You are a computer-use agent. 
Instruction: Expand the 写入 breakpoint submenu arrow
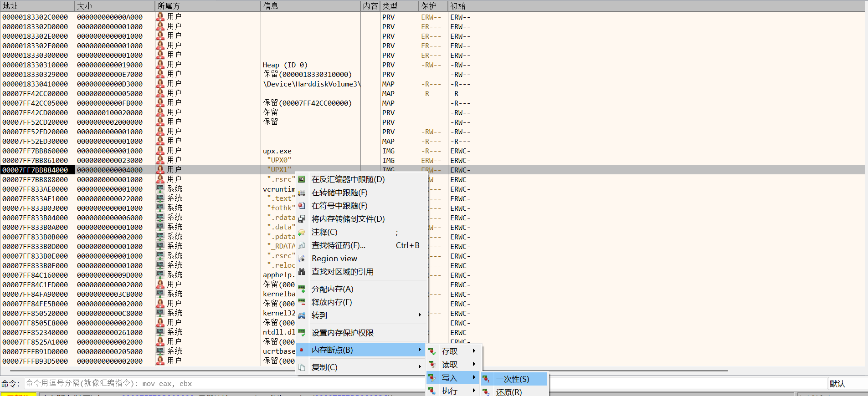coord(474,377)
